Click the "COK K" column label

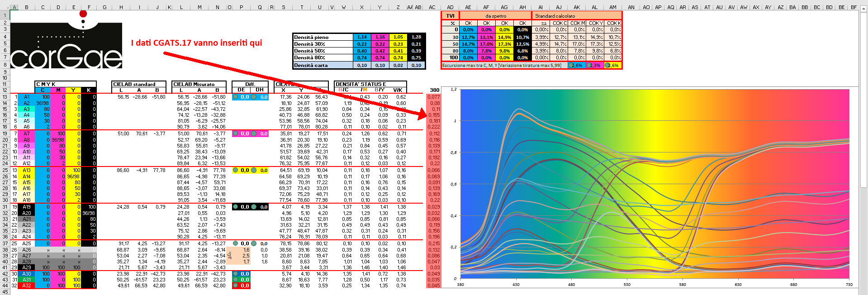click(x=613, y=23)
